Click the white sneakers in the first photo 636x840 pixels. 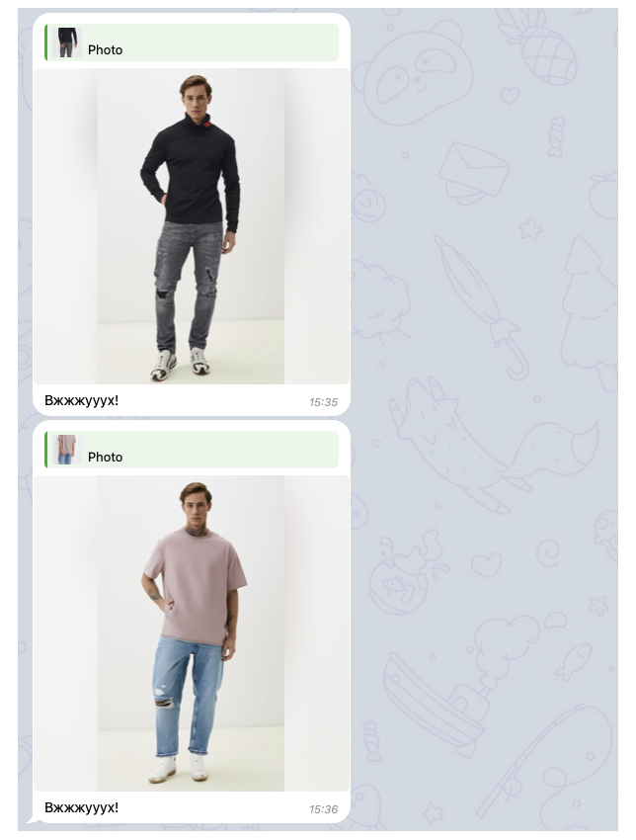click(x=181, y=365)
